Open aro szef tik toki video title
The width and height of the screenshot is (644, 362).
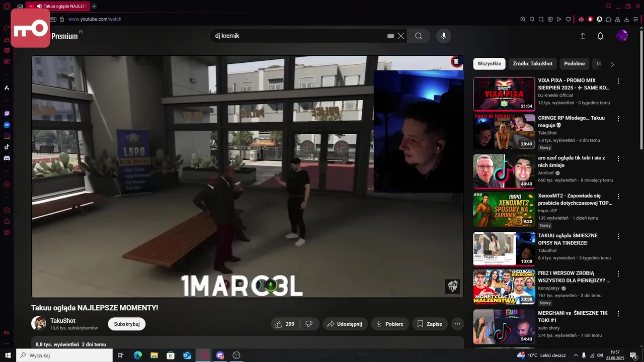tap(572, 161)
